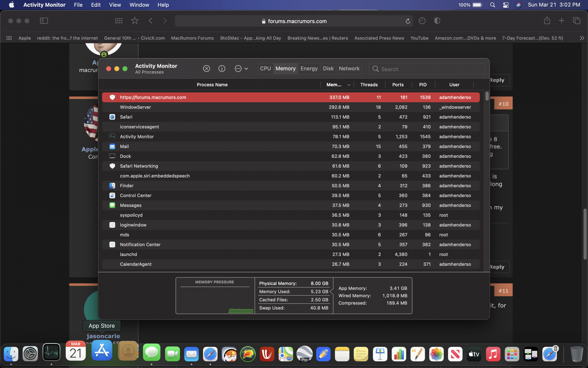Sort by Memory column header
Image resolution: width=588 pixels, height=368 pixels.
click(337, 85)
